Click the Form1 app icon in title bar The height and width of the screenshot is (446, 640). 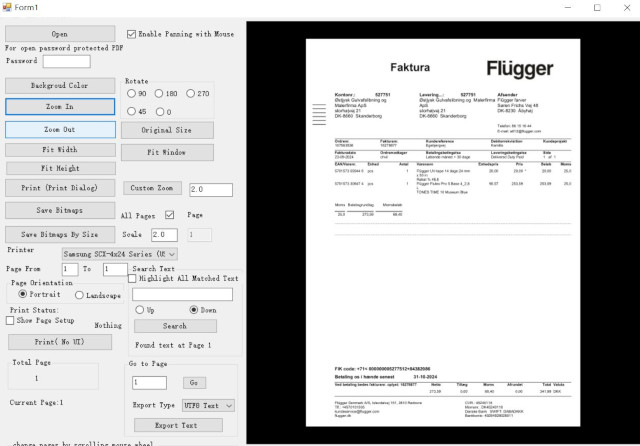[x=8, y=8]
